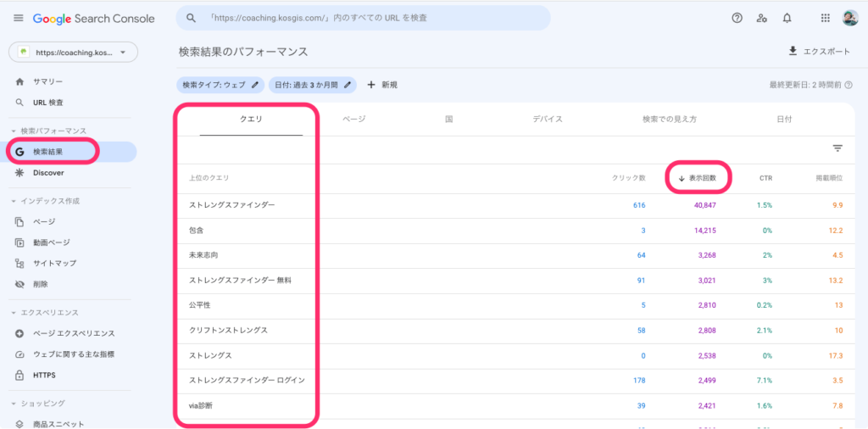Switch to the 検索での見え方 tab
This screenshot has width=868, height=429.
pyautogui.click(x=670, y=119)
